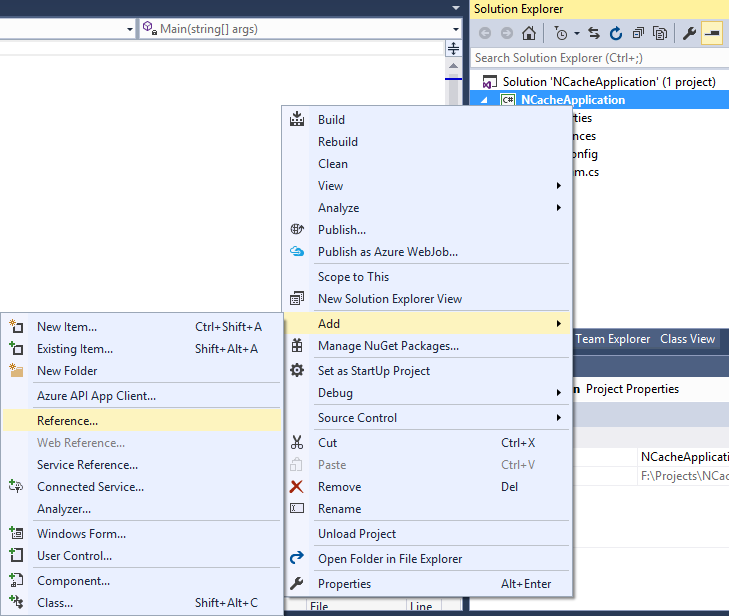
Task: Click the New Item icon in Add submenu
Action: click(16, 326)
